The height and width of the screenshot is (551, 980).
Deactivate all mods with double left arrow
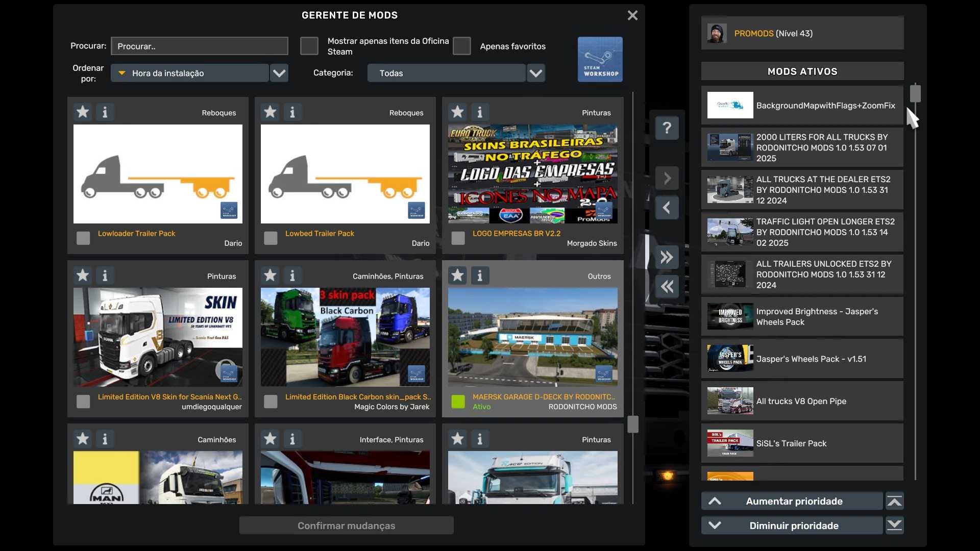(667, 286)
